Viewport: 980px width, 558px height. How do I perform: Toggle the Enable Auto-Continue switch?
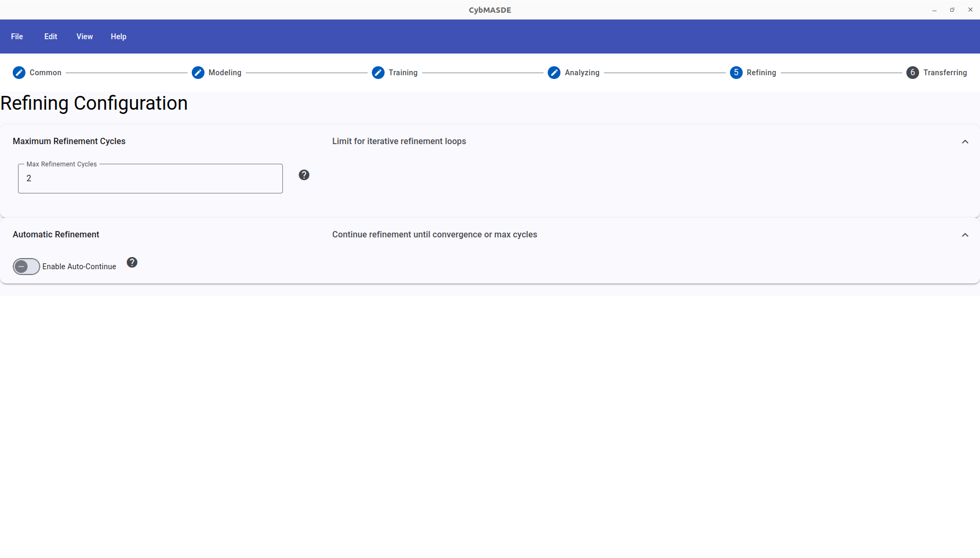pos(26,267)
